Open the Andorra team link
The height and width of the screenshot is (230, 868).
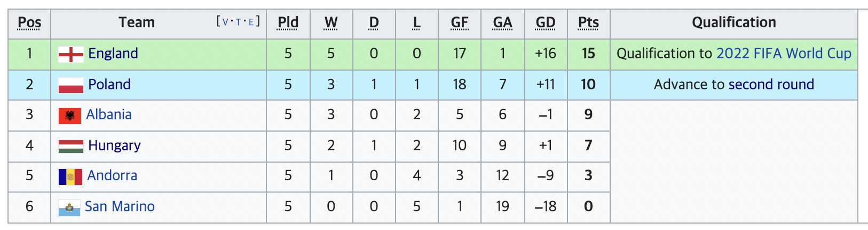pyautogui.click(x=112, y=175)
